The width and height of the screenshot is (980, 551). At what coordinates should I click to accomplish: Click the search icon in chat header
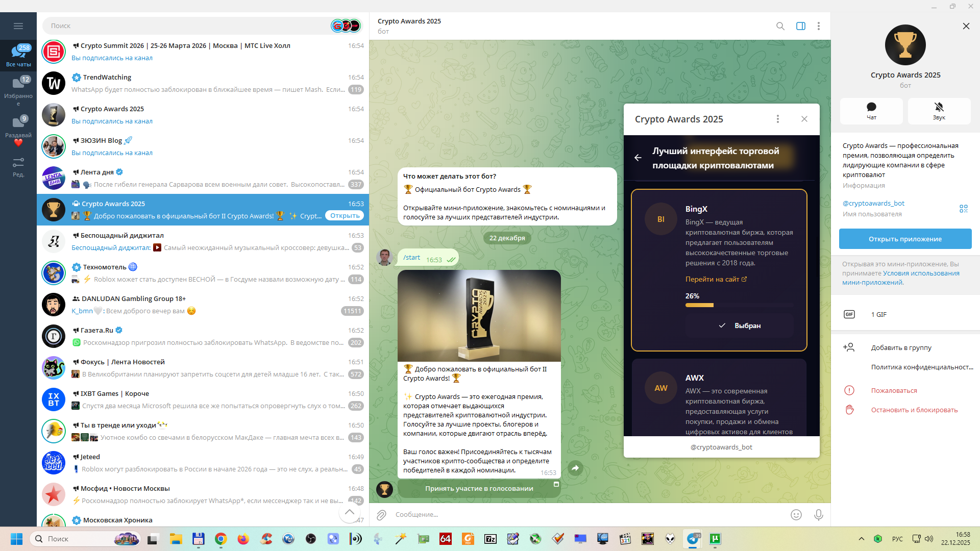click(x=780, y=26)
